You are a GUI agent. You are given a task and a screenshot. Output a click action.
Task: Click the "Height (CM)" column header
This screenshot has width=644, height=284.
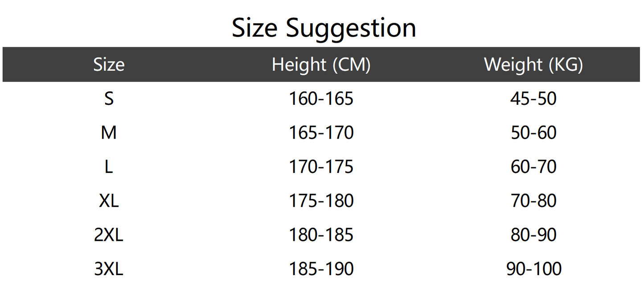click(x=321, y=65)
